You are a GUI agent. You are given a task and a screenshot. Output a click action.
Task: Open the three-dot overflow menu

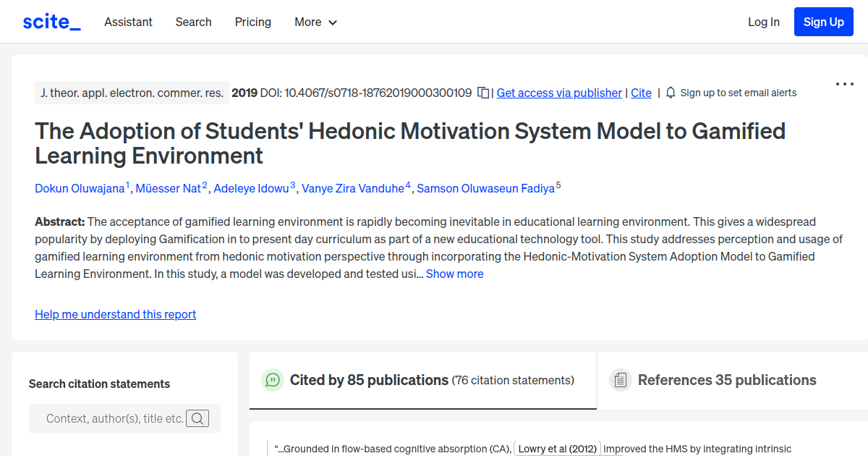(x=844, y=83)
